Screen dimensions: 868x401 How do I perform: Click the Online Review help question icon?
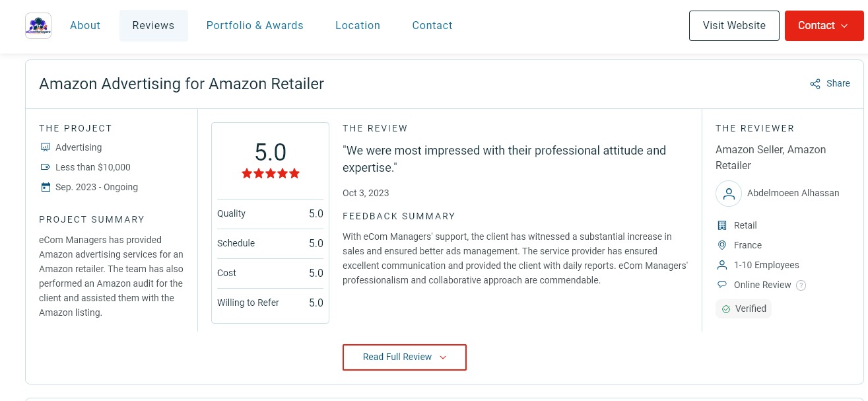point(801,285)
